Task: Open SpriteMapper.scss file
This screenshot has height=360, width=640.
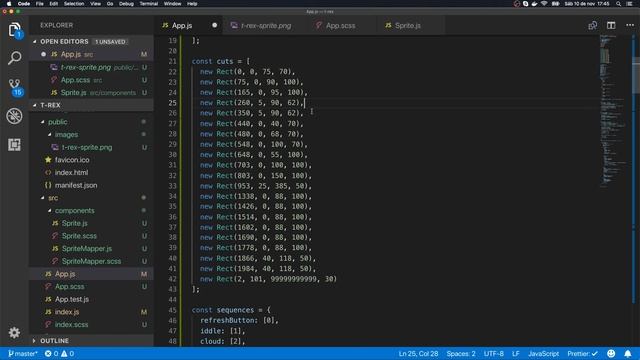Action: tap(91, 261)
